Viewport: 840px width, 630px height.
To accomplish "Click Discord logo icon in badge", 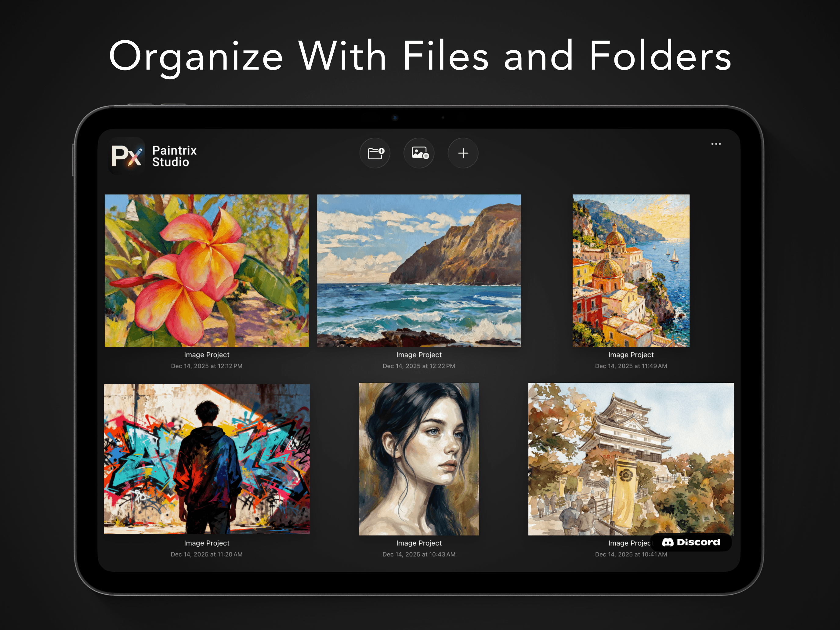I will point(668,542).
